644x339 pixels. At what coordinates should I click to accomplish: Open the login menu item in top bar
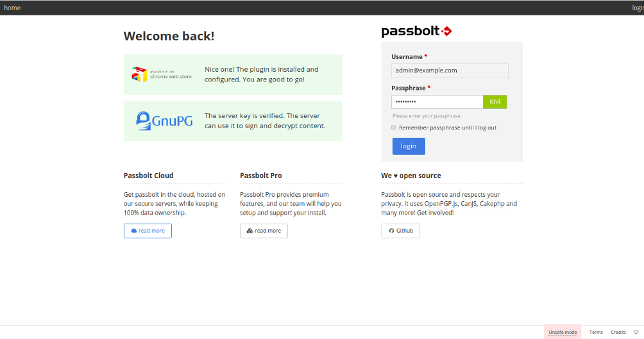(638, 8)
